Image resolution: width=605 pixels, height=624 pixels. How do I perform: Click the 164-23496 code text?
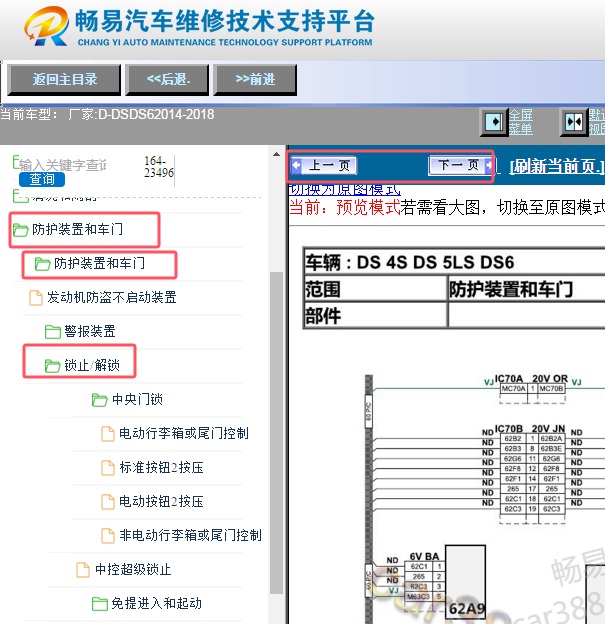[158, 167]
